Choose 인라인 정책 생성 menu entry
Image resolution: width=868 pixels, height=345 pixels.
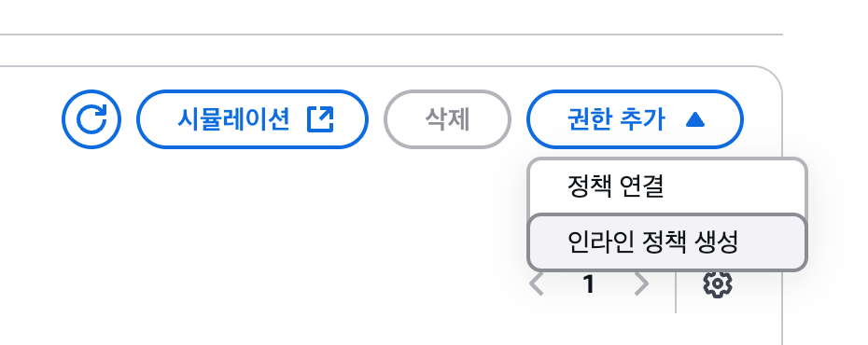(x=667, y=242)
